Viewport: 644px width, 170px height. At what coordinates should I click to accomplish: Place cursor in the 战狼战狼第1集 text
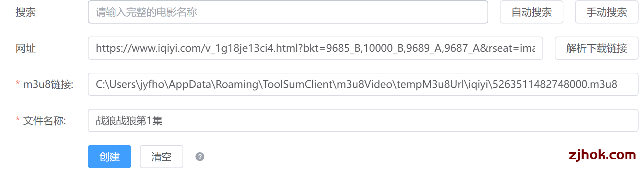point(129,120)
